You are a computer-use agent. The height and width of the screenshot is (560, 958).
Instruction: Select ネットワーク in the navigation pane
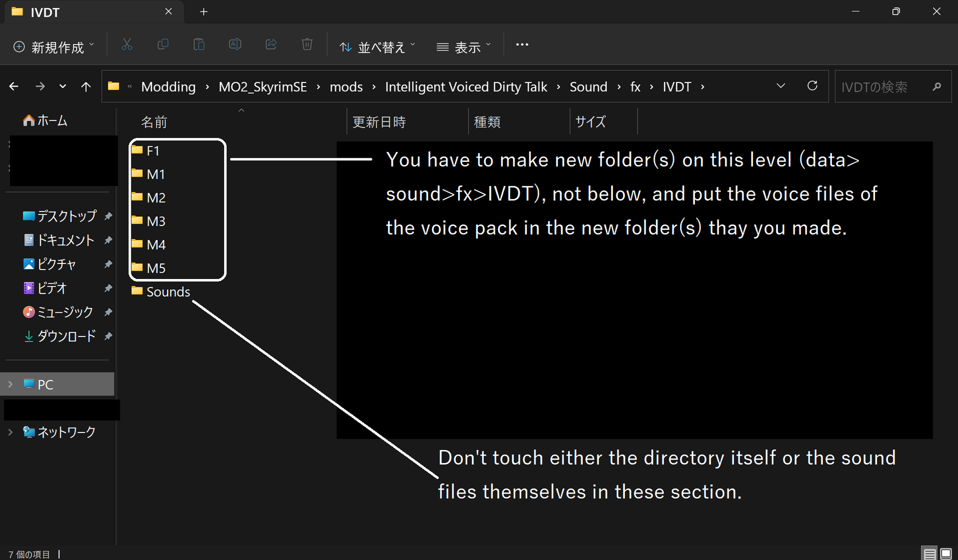point(59,432)
